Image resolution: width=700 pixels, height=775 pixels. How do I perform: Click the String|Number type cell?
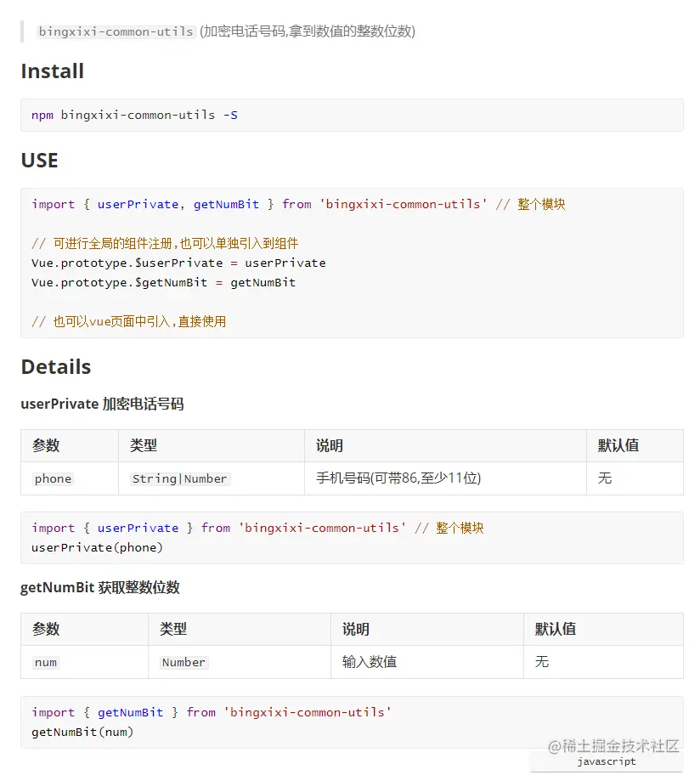[180, 478]
